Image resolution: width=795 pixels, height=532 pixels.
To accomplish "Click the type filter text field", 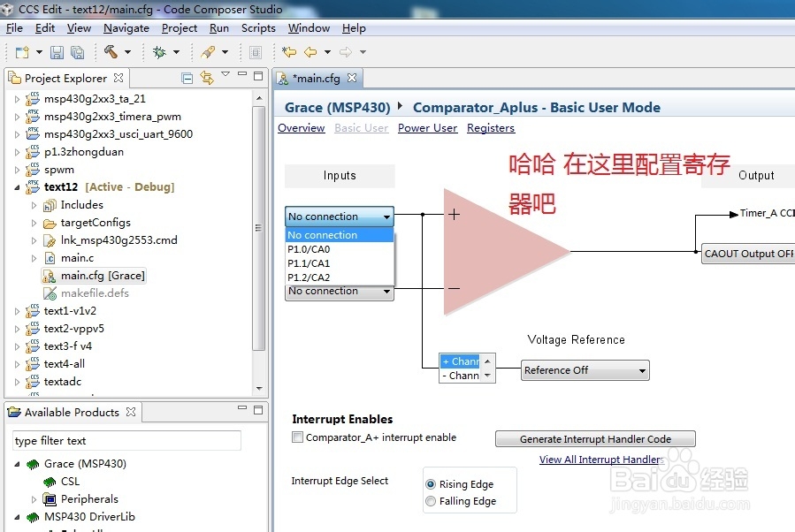I will click(x=126, y=441).
